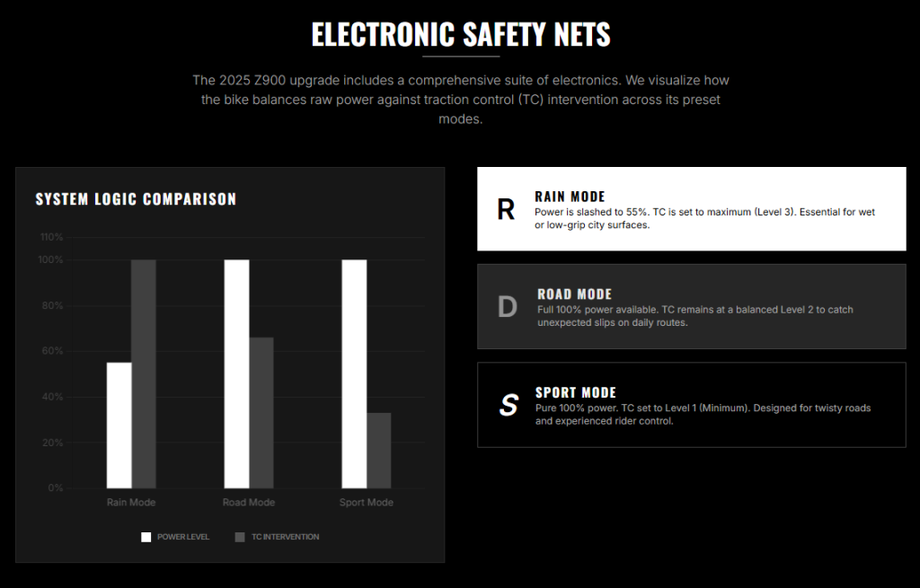Screen dimensions: 920x588
Task: Click the italic S Sport Mode icon
Action: tap(509, 405)
